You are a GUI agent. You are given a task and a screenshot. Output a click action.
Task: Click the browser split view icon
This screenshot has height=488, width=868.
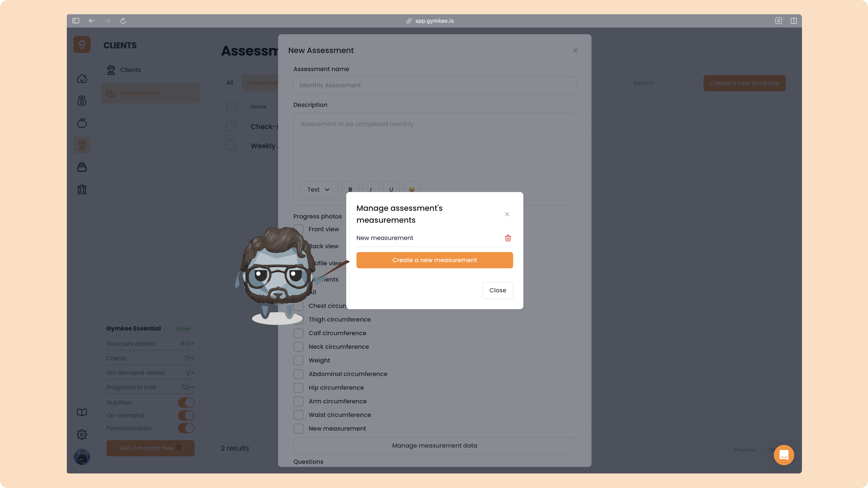pos(793,21)
